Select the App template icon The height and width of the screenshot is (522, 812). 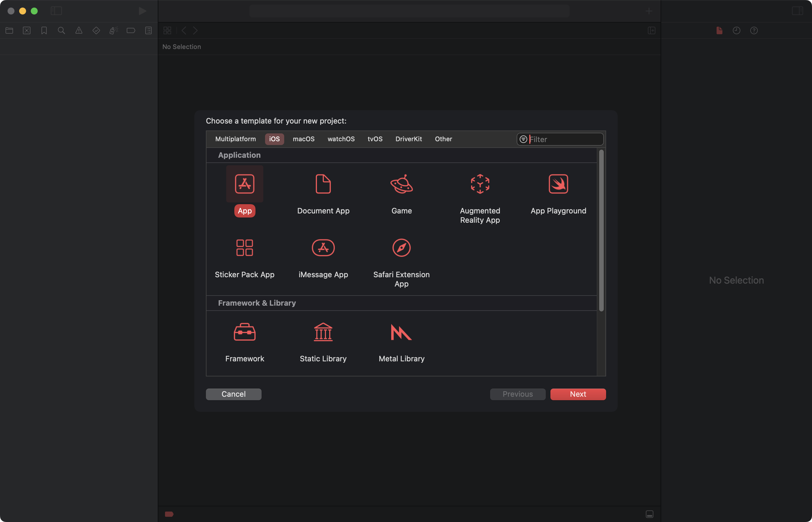(244, 184)
